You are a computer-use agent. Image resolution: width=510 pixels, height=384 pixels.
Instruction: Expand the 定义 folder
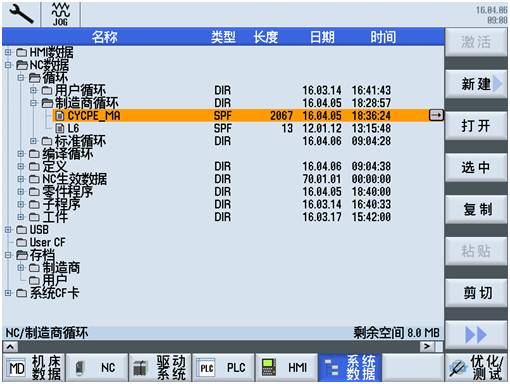pyautogui.click(x=21, y=166)
